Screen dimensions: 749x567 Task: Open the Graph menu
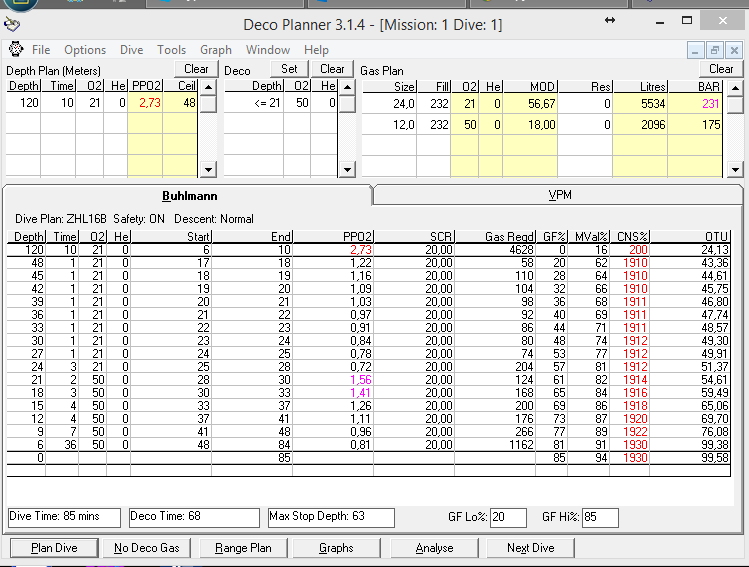[215, 50]
